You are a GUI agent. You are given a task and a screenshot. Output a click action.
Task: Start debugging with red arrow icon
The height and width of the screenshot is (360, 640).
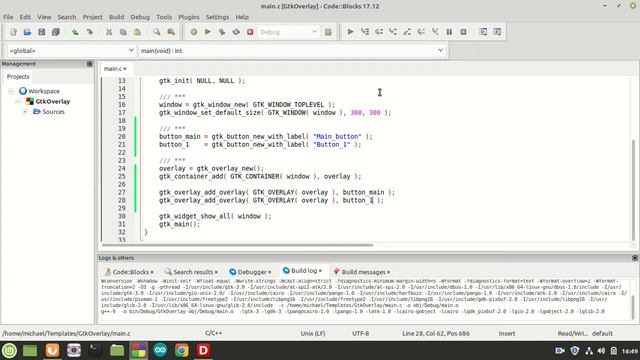click(351, 32)
